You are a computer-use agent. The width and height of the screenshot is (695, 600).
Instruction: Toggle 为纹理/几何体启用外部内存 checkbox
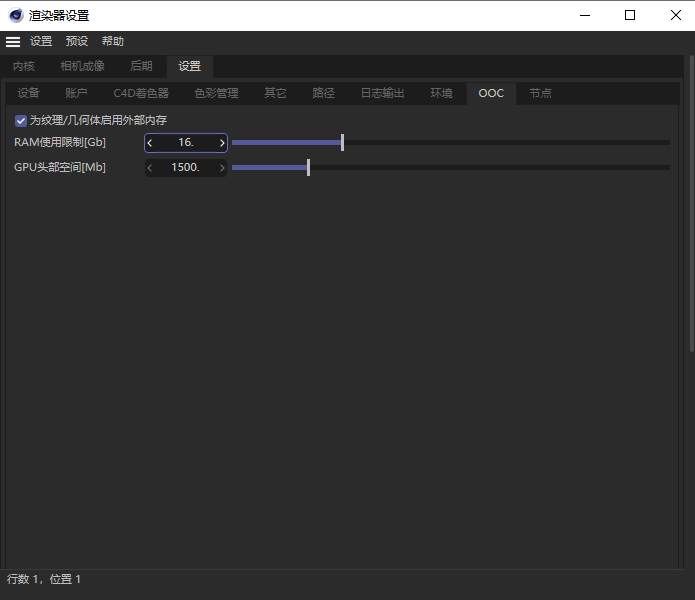click(x=21, y=120)
